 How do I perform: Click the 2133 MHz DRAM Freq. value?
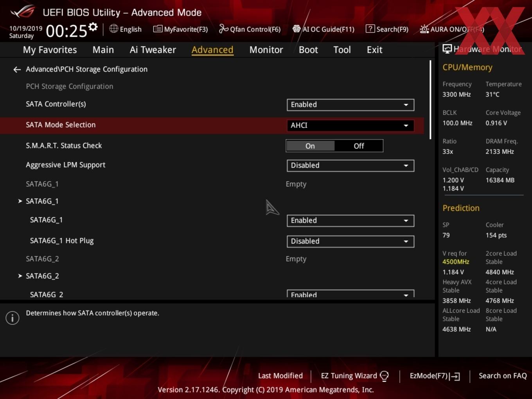500,152
